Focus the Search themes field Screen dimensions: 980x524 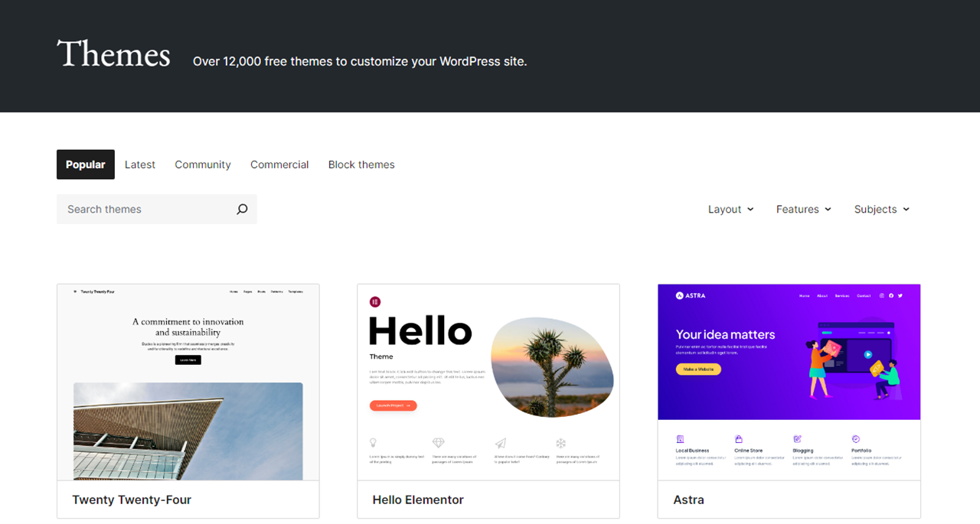157,209
